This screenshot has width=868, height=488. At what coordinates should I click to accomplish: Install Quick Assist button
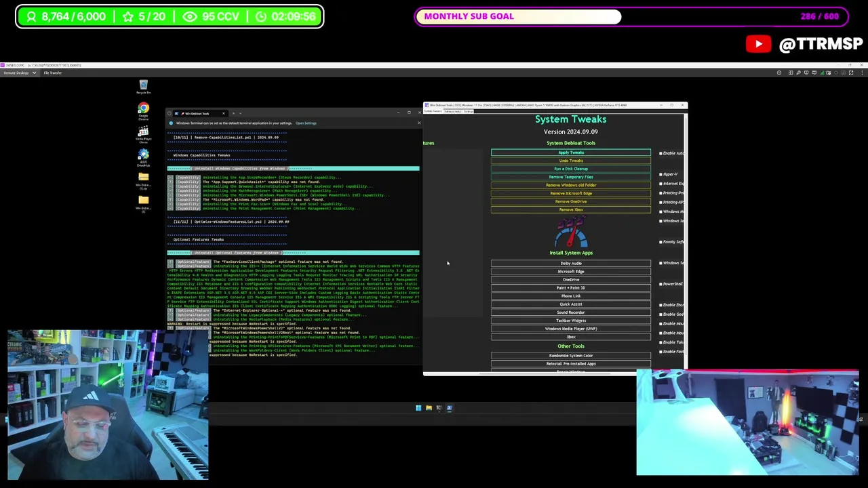click(x=571, y=304)
